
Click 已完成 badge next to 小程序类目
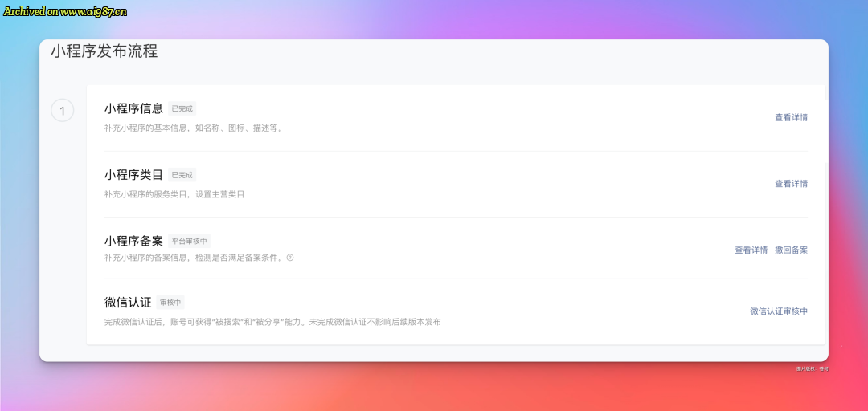pos(182,175)
